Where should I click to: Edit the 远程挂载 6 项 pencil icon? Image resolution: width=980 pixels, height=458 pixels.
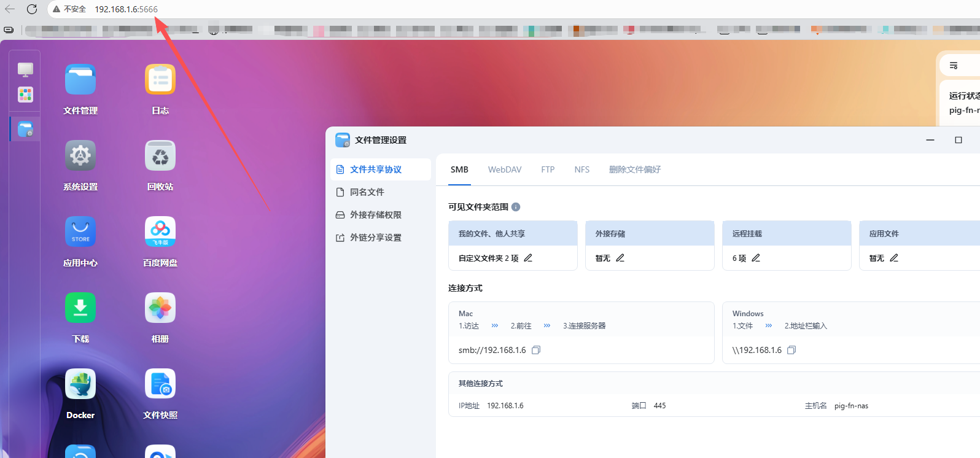756,258
